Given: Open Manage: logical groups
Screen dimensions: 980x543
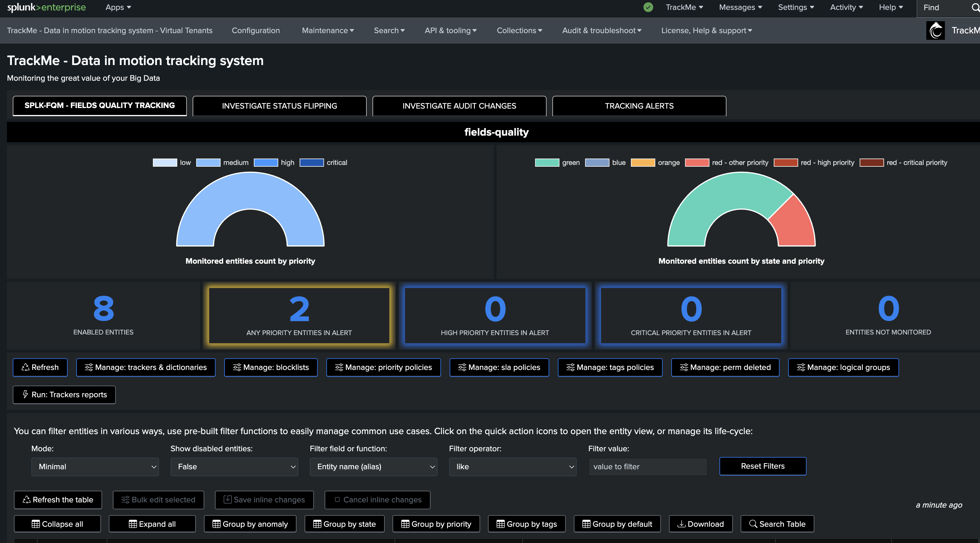Looking at the screenshot, I should (x=843, y=367).
